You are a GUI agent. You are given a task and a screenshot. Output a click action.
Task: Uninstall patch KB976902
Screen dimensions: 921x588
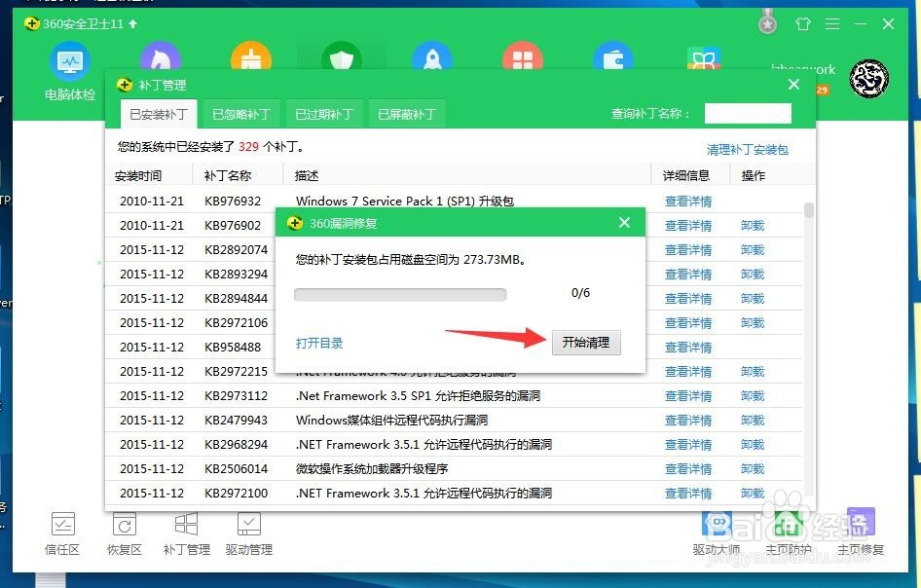(753, 226)
